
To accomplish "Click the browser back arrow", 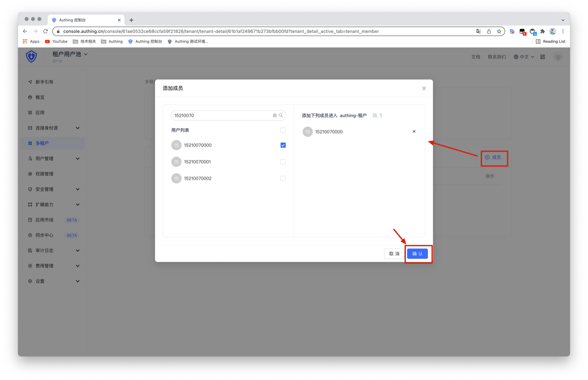I will tap(25, 31).
